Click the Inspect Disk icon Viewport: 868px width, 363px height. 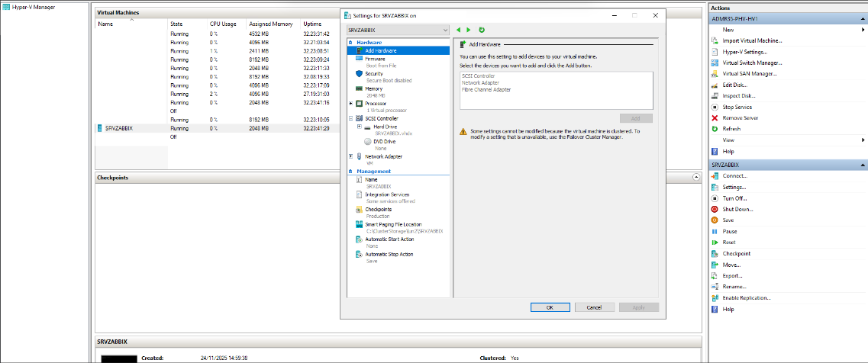[714, 96]
